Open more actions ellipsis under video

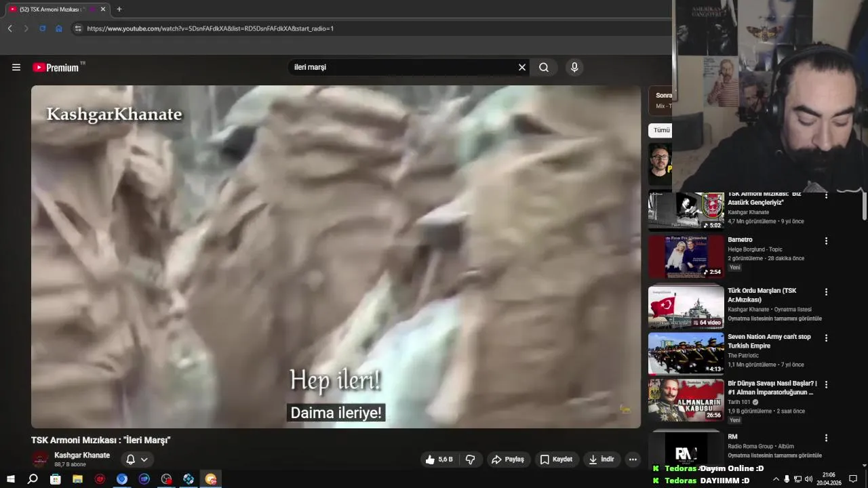(633, 460)
